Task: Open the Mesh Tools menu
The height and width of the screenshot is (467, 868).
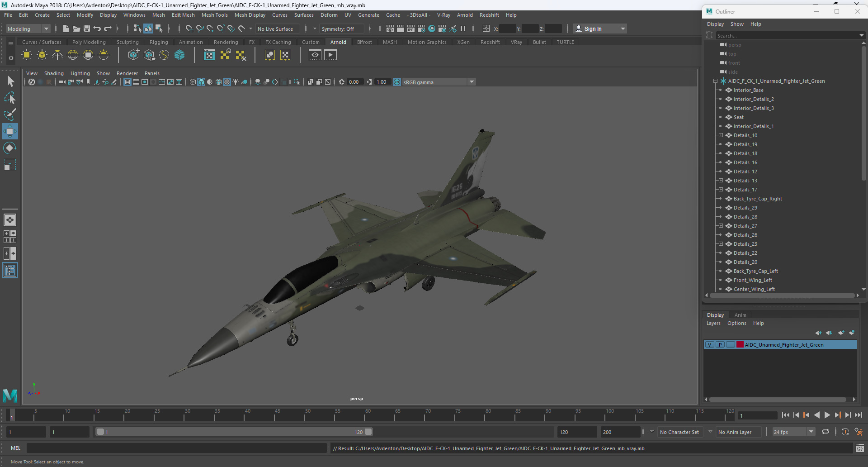Action: coord(214,15)
